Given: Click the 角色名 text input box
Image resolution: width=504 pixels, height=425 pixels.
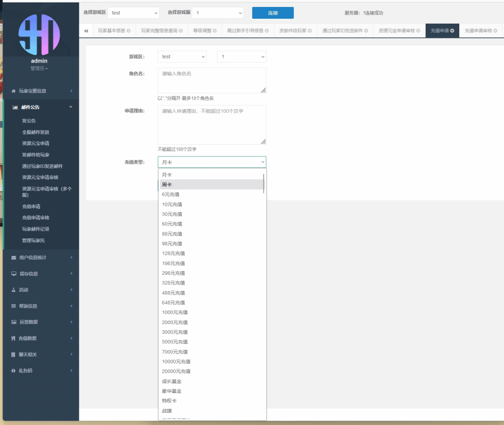Looking at the screenshot, I should (x=212, y=80).
